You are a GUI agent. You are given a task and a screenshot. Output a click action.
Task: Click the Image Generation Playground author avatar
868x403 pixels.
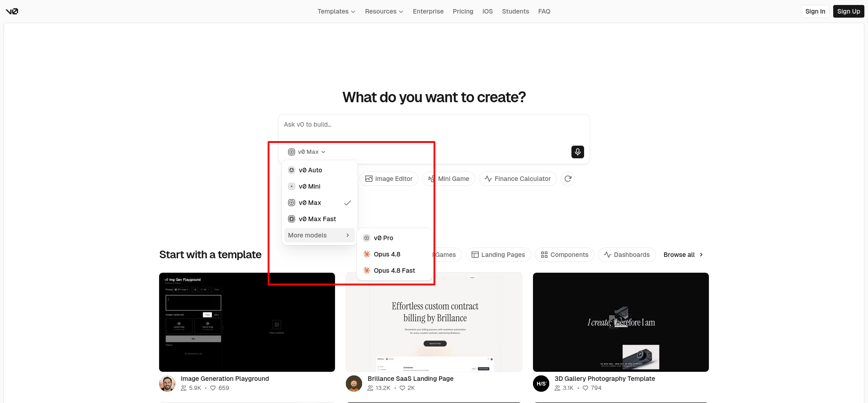pyautogui.click(x=167, y=384)
